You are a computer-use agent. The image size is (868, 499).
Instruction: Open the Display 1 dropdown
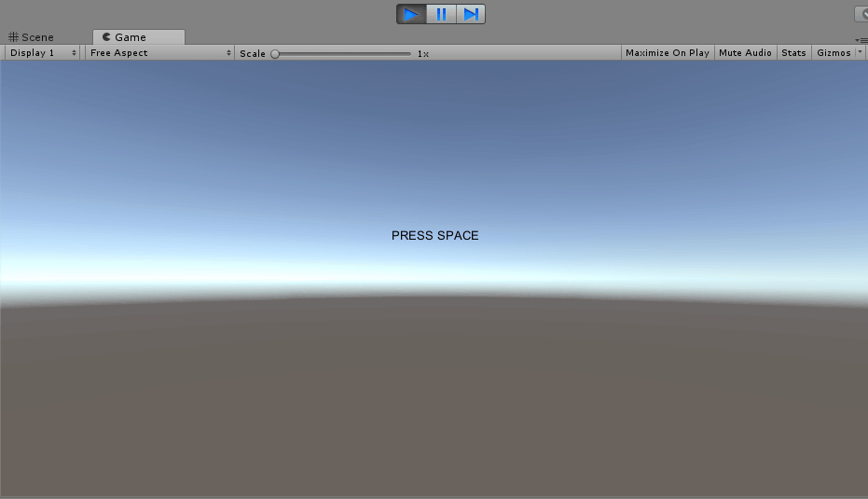(43, 52)
